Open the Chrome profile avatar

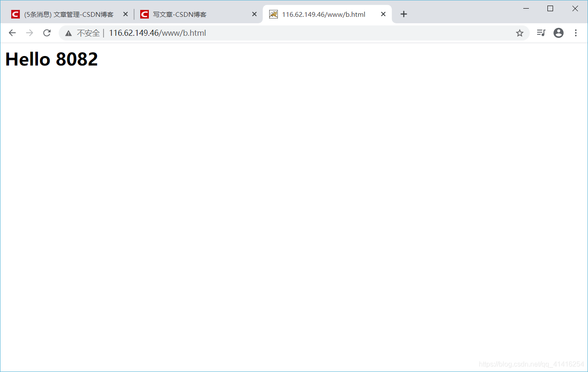point(558,33)
